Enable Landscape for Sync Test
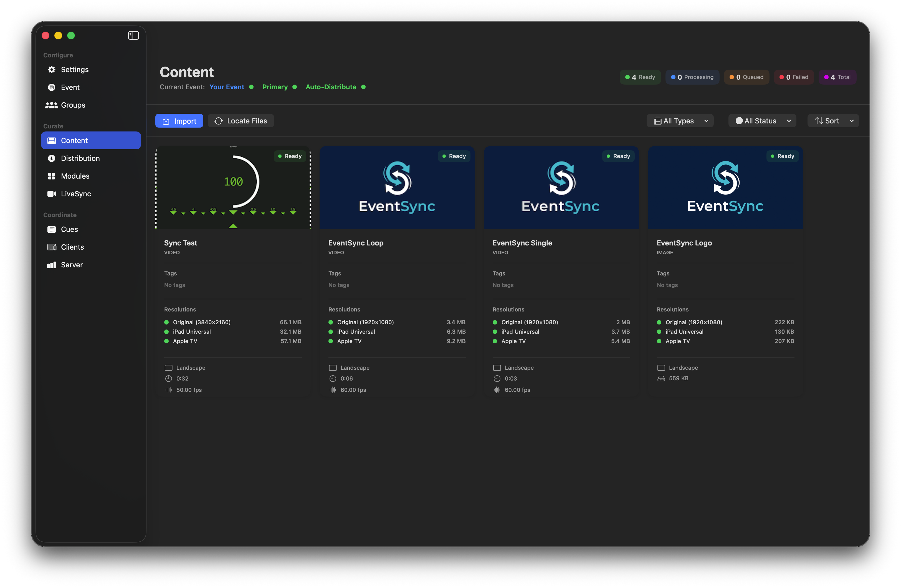901x588 pixels. [169, 368]
